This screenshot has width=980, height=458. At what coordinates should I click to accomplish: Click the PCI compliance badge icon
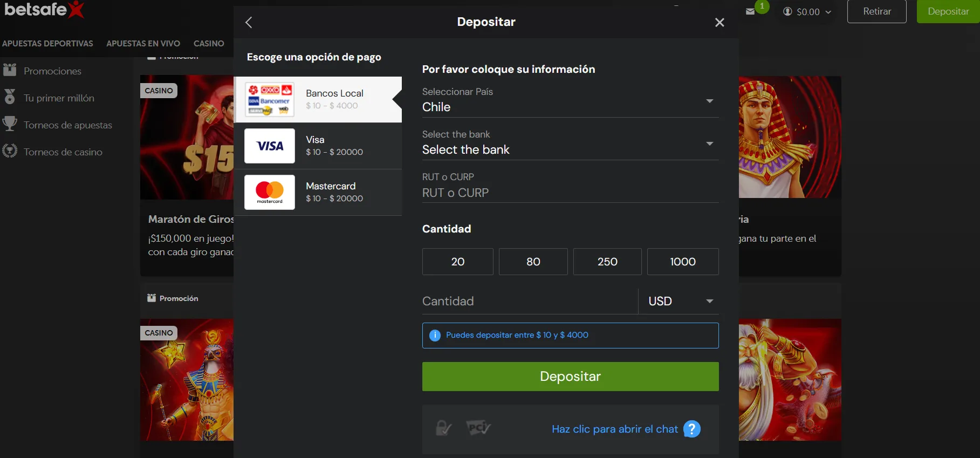pos(478,428)
